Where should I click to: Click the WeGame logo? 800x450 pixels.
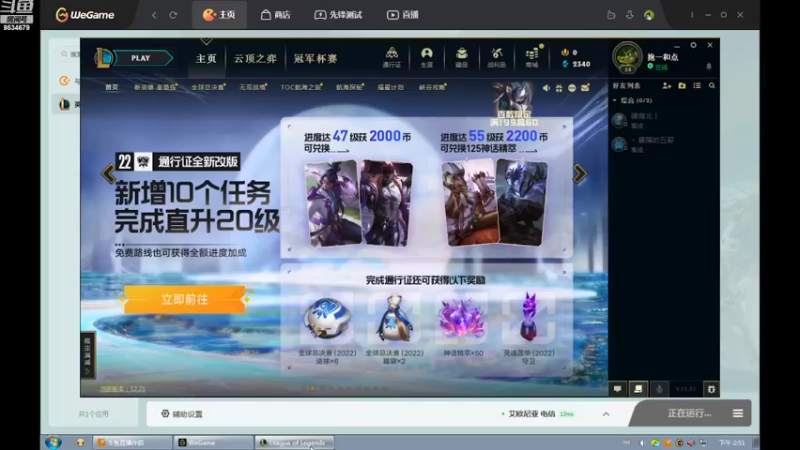tap(85, 15)
